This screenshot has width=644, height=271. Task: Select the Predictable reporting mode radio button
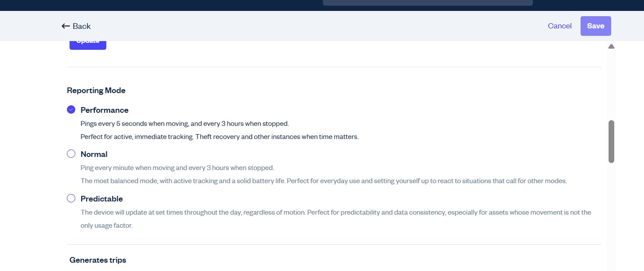coord(71,198)
